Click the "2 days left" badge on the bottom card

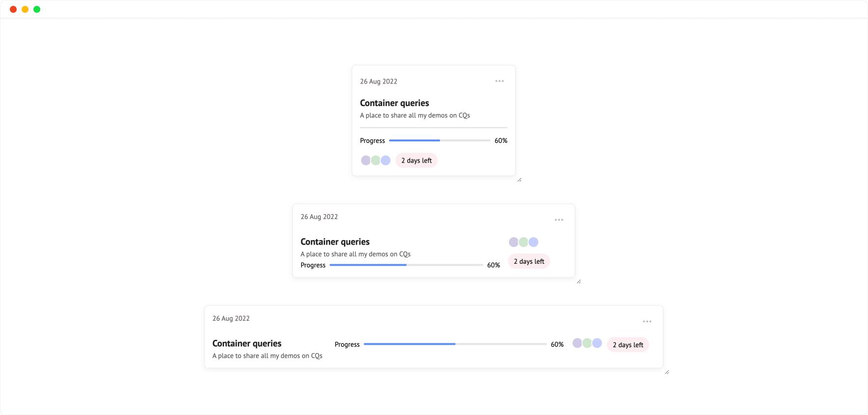pyautogui.click(x=628, y=345)
